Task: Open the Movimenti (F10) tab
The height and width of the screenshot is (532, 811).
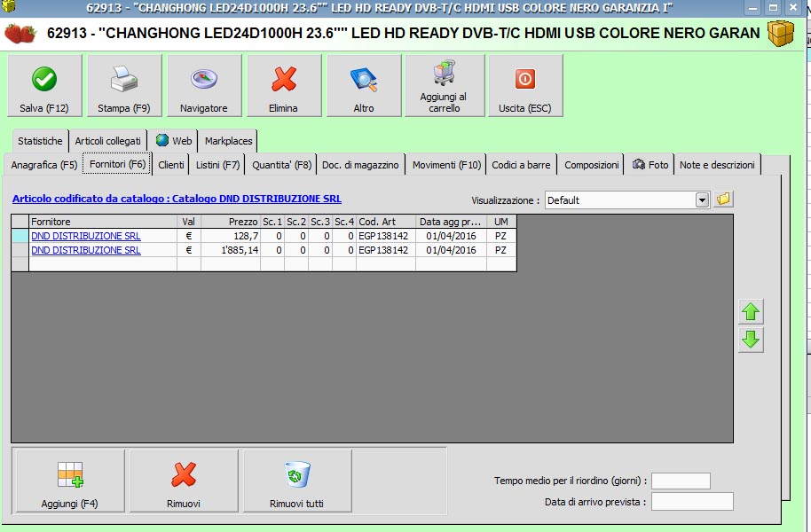Action: [x=446, y=165]
